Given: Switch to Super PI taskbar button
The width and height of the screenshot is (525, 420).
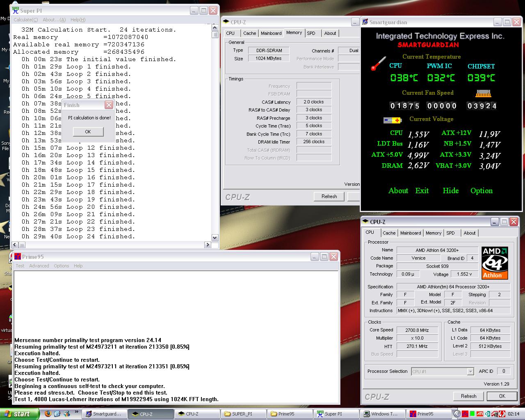Looking at the screenshot, I should click(x=336, y=414).
